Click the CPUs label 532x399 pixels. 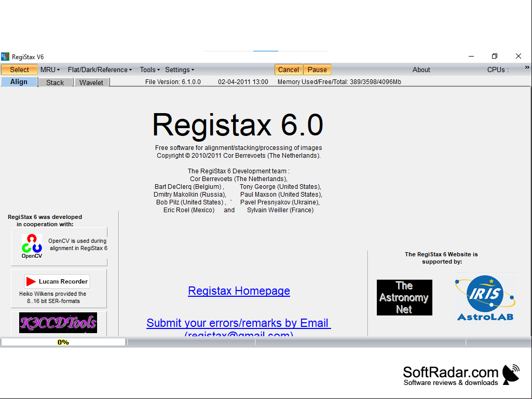498,70
